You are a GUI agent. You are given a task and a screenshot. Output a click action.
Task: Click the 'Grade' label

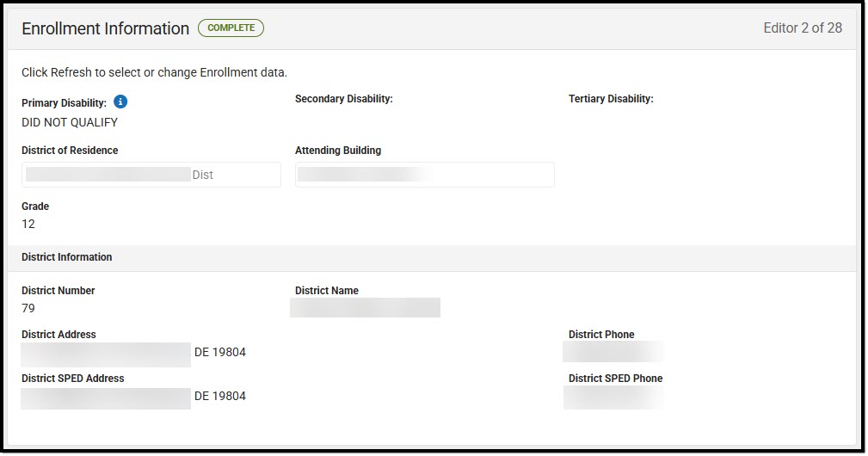pos(35,206)
